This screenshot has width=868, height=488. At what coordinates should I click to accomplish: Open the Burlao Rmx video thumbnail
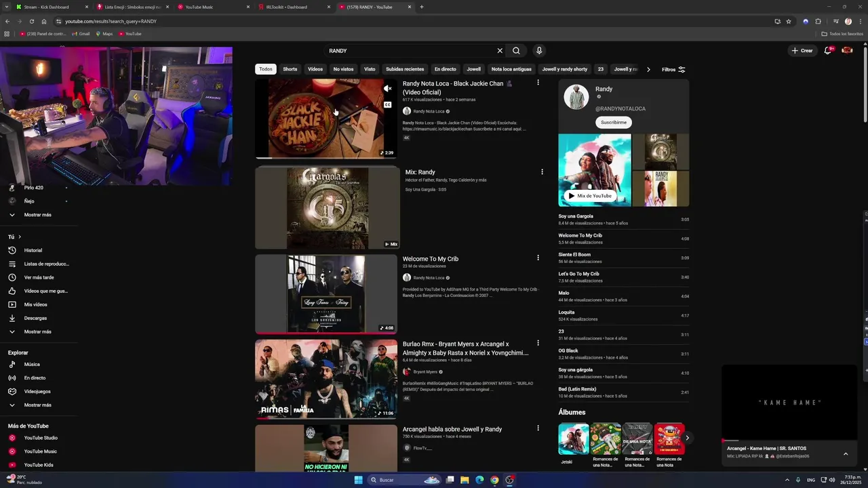pyautogui.click(x=326, y=379)
